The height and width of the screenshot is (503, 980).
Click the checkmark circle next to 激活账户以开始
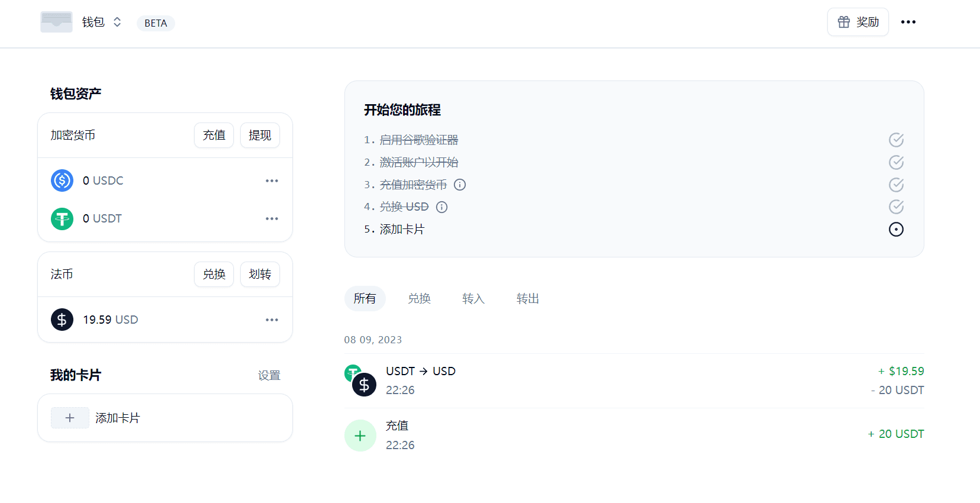[895, 162]
